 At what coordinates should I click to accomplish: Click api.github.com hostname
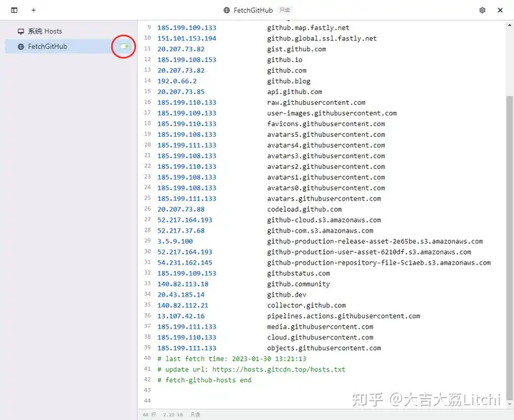pyautogui.click(x=294, y=92)
